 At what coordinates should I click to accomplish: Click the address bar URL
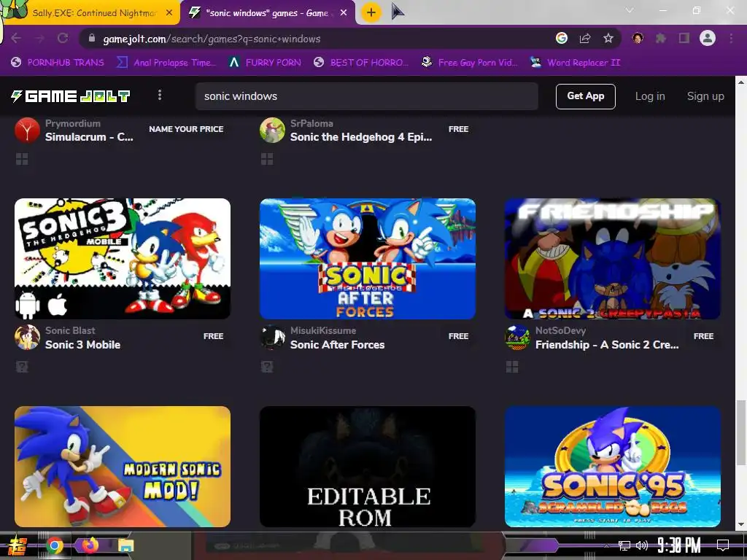[x=212, y=39]
